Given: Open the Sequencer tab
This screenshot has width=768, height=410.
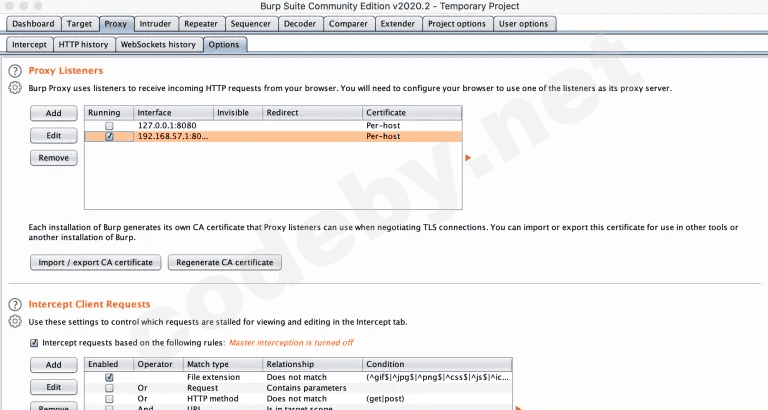Looking at the screenshot, I should point(250,24).
